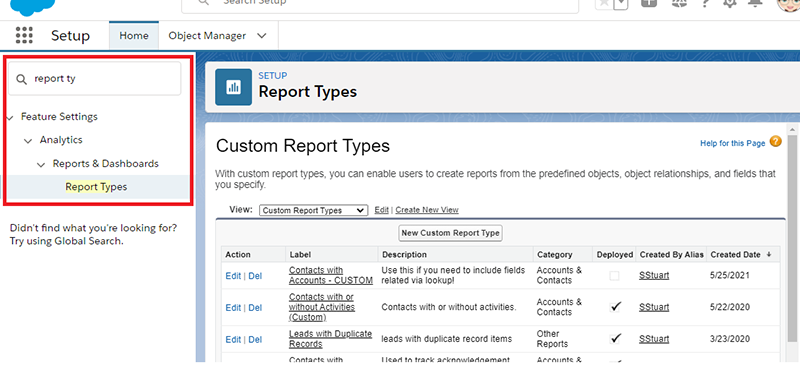Click the Quick Find box containing 'report ty'
The width and height of the screenshot is (800, 373).
[x=95, y=79]
